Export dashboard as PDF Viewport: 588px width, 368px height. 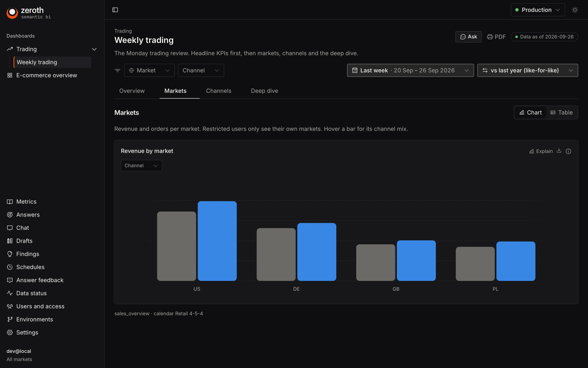click(x=496, y=37)
